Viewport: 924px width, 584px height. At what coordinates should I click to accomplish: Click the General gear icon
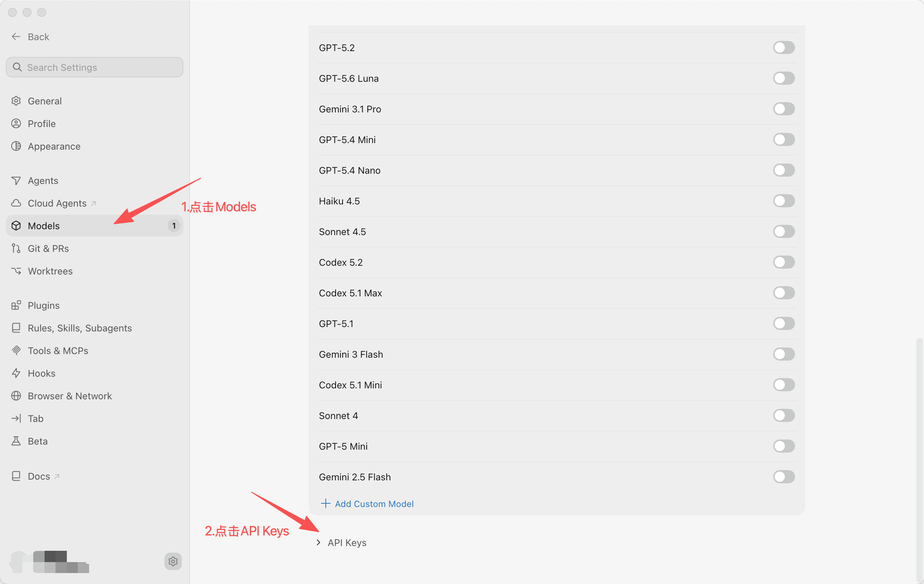(x=16, y=101)
